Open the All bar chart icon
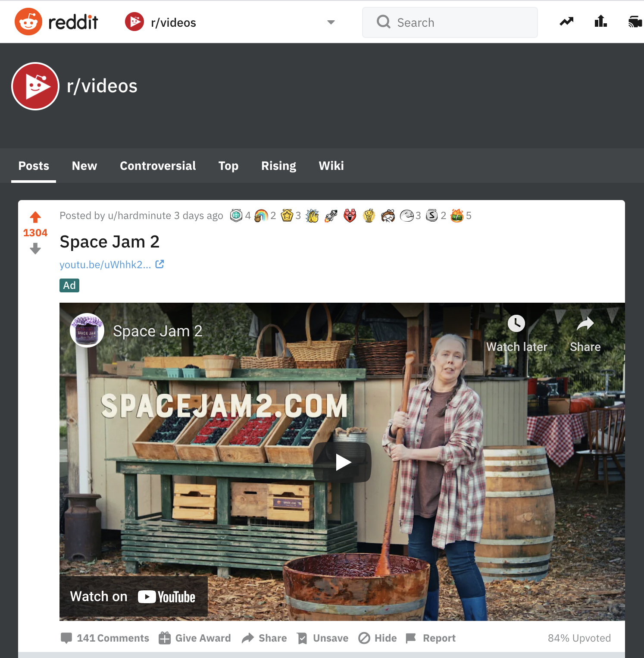The height and width of the screenshot is (658, 644). tap(600, 21)
